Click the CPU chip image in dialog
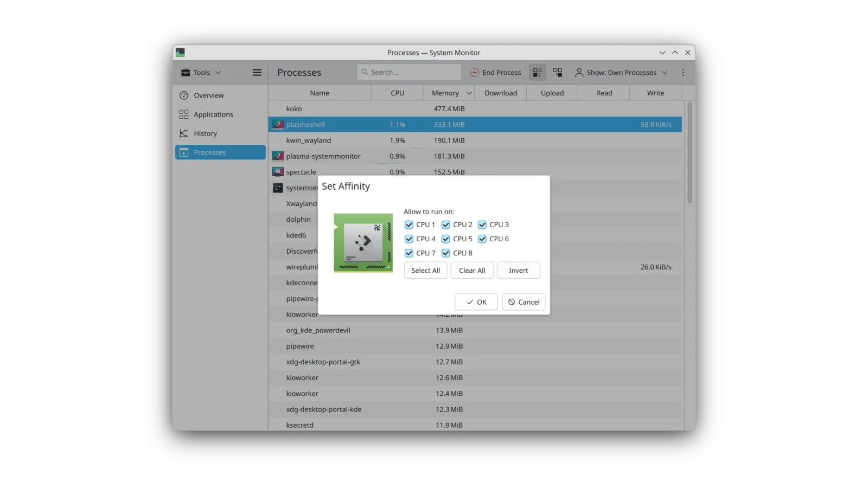This screenshot has height=488, width=868. [x=363, y=242]
